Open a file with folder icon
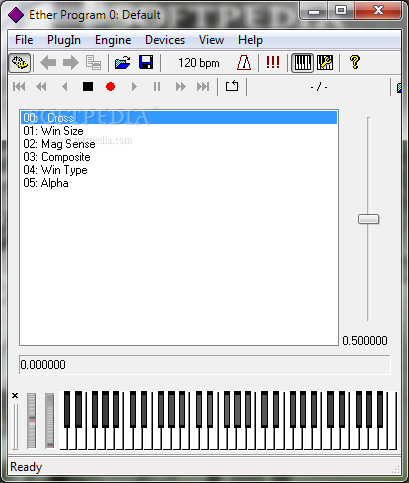Image resolution: width=409 pixels, height=483 pixels. pyautogui.click(x=123, y=63)
